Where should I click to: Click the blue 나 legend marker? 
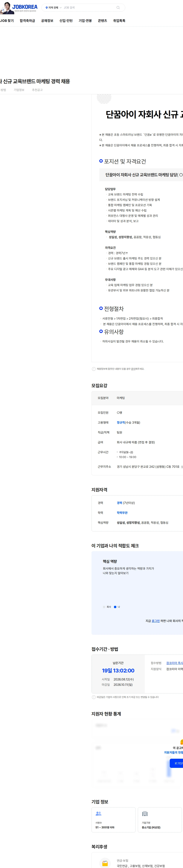(115, 607)
